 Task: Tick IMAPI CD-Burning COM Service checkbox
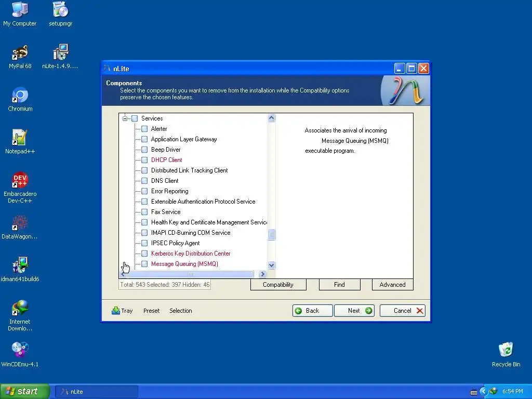pyautogui.click(x=144, y=233)
